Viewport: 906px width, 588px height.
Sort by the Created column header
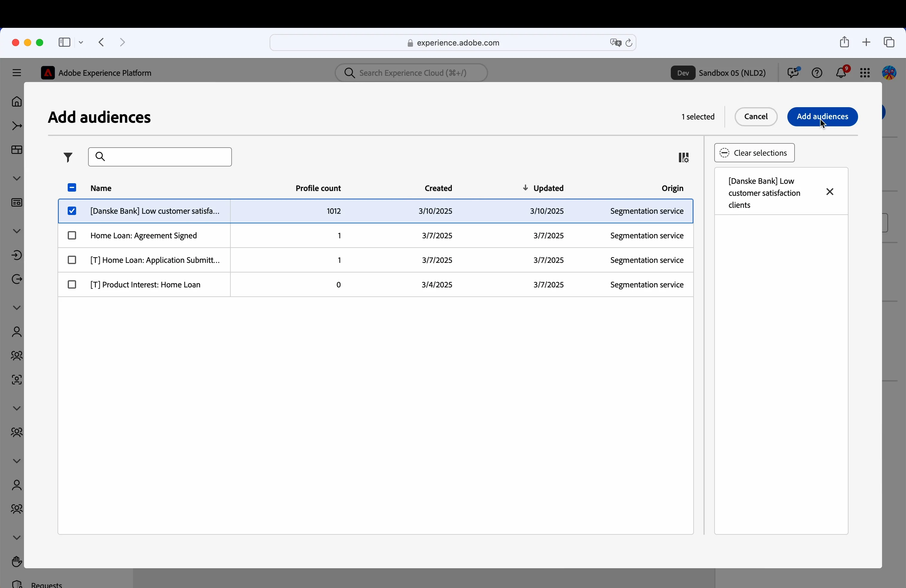tap(439, 188)
